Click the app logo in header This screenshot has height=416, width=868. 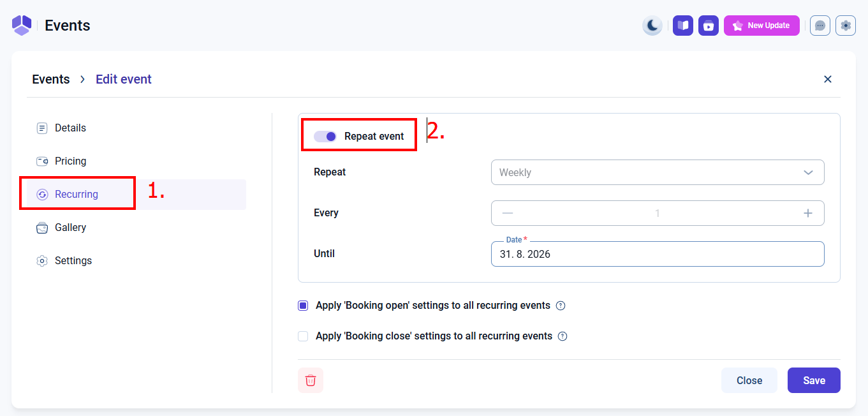[x=22, y=26]
